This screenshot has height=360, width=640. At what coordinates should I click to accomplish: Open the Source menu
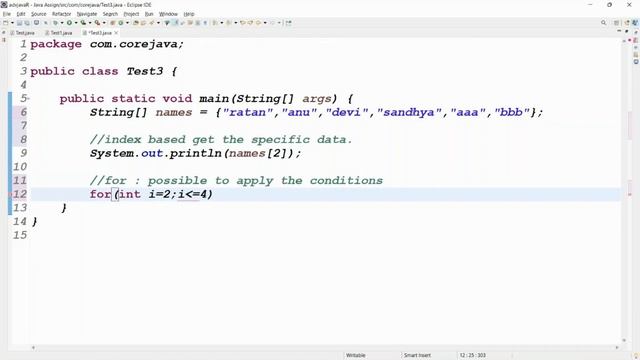39,14
